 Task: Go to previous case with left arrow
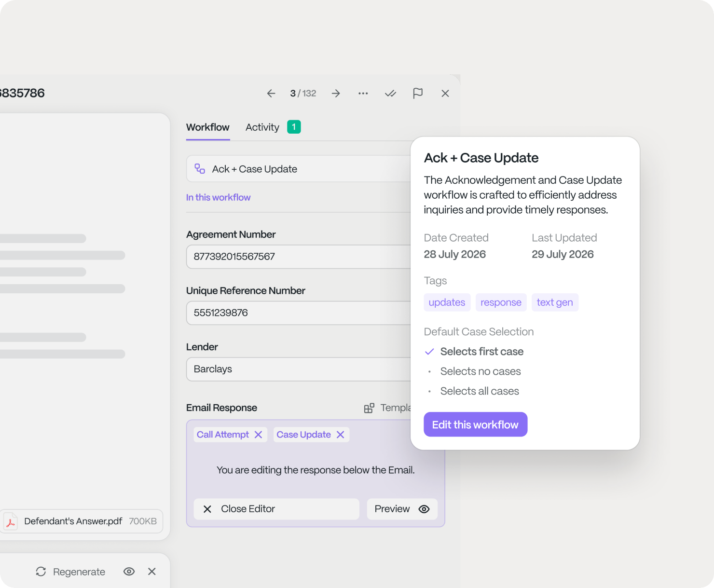[x=271, y=94]
